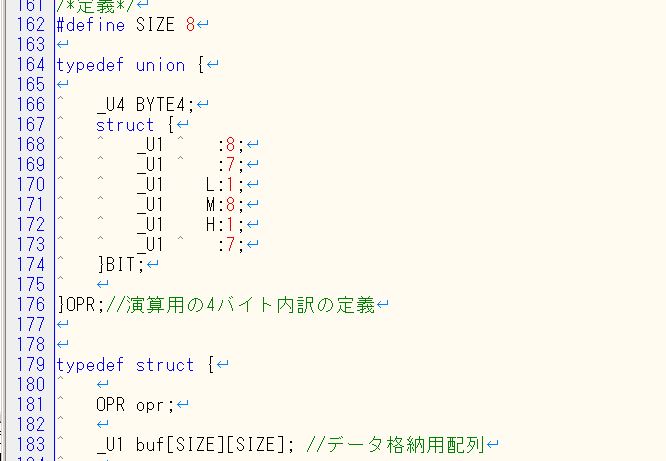Viewport: 666px width, 461px height.
Task: Click line number 164 in the gutter
Action: [31, 65]
